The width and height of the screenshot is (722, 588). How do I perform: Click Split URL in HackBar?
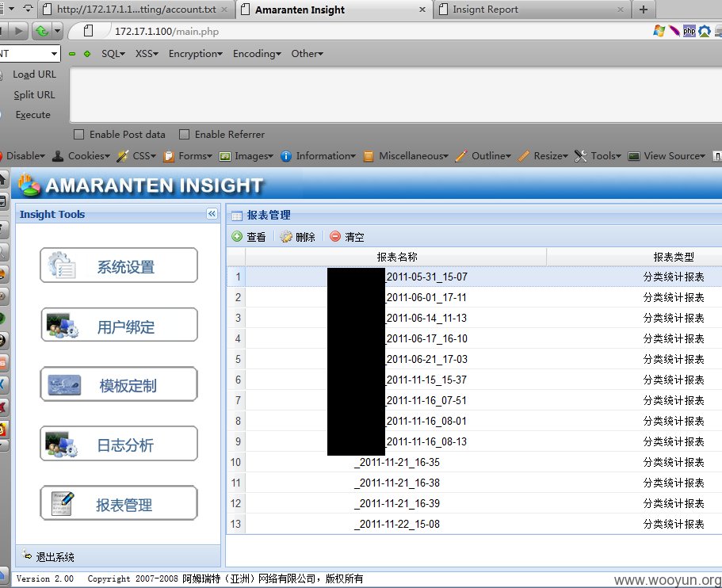tap(34, 95)
